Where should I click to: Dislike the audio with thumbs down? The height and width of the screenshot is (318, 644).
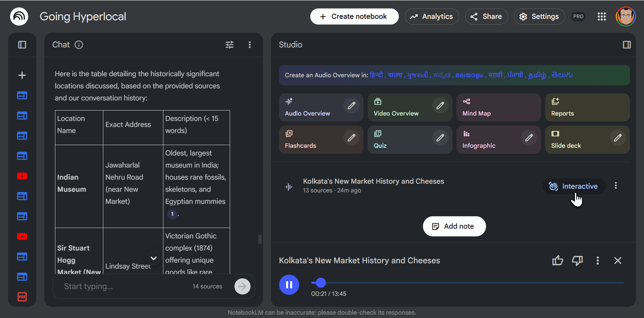(577, 261)
